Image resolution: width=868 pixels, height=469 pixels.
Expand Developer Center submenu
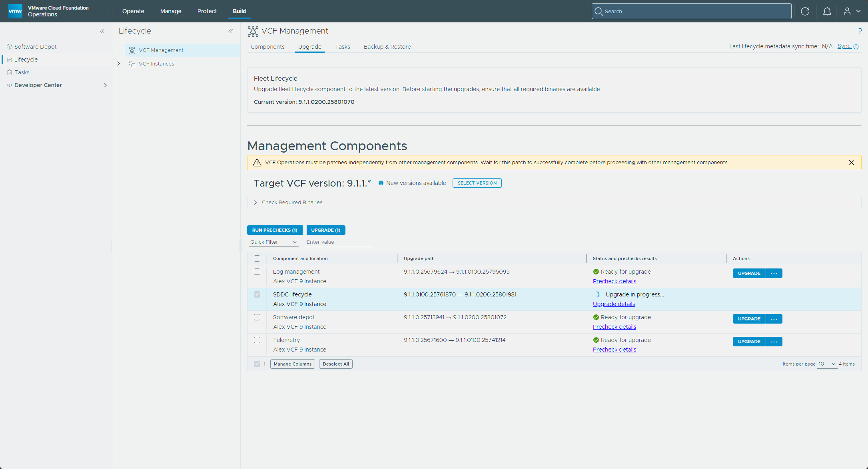click(106, 85)
